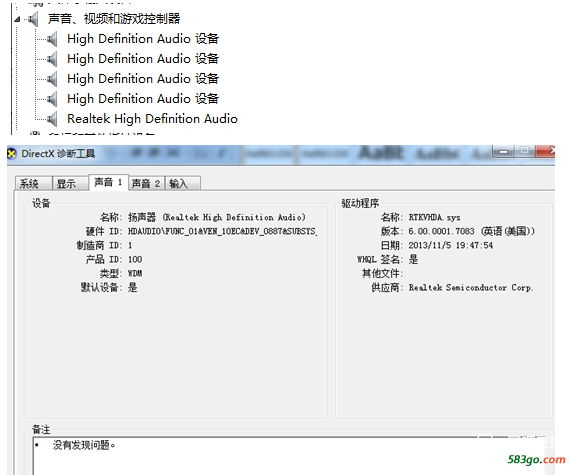Image resolution: width=571 pixels, height=475 pixels.
Task: Maximize the DirectX 诊断工具 window
Action: [x=525, y=151]
